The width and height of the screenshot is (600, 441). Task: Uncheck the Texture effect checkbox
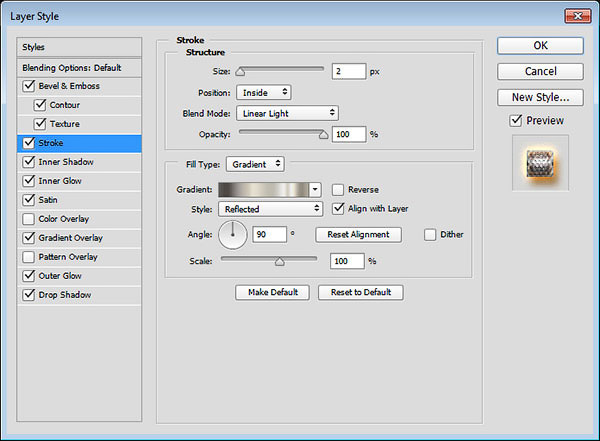(x=40, y=124)
